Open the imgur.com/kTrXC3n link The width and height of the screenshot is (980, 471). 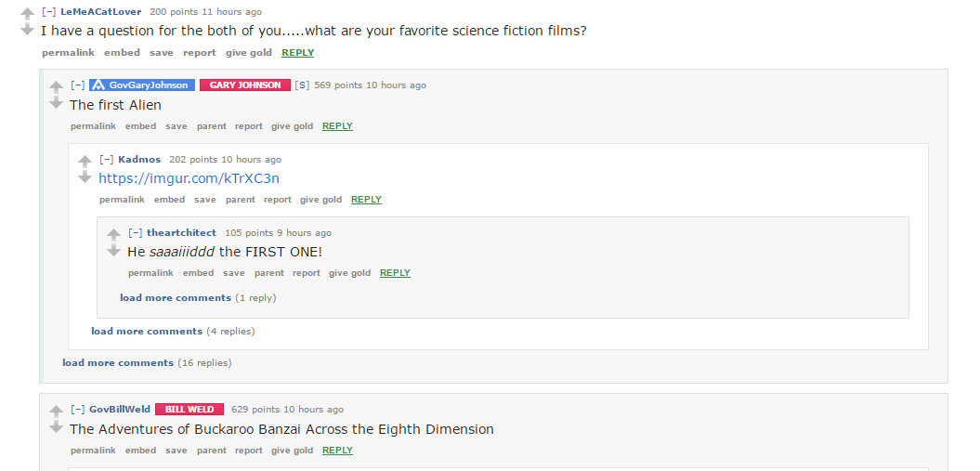189,178
